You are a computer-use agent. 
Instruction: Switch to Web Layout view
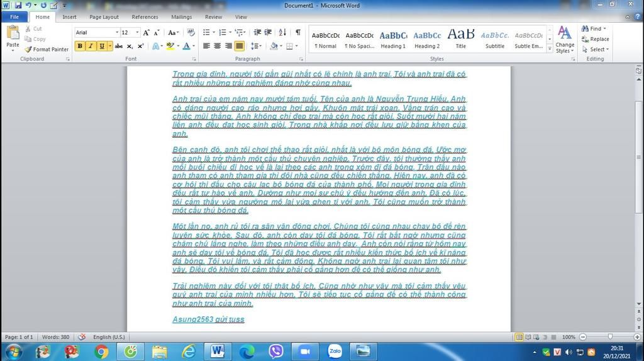click(x=536, y=337)
